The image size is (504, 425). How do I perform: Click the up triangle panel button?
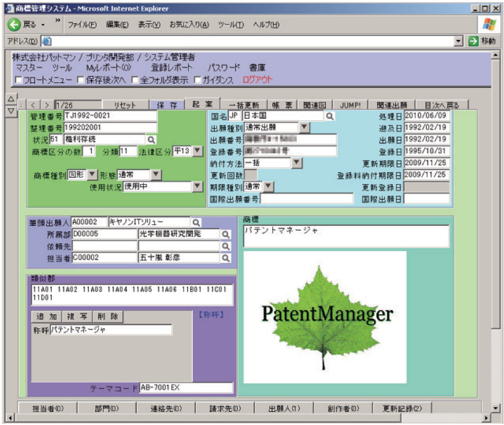pos(11,99)
